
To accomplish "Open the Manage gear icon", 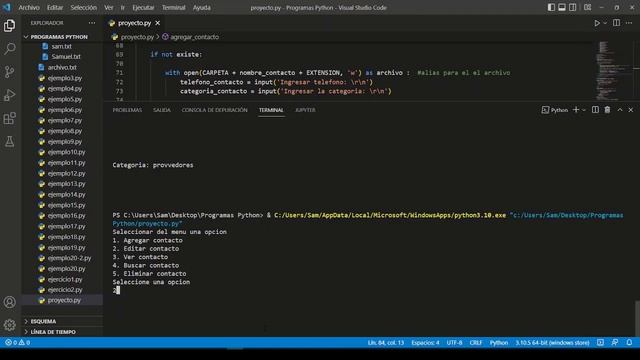I will point(9,325).
